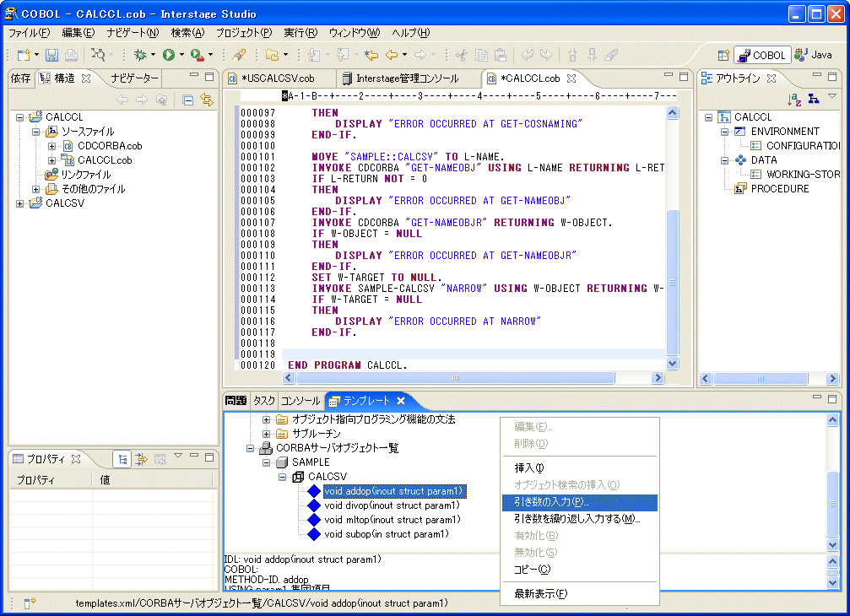Viewport: 850px width, 616px height.
Task: Close the *CALCCL.cob editor tab
Action: [571, 78]
